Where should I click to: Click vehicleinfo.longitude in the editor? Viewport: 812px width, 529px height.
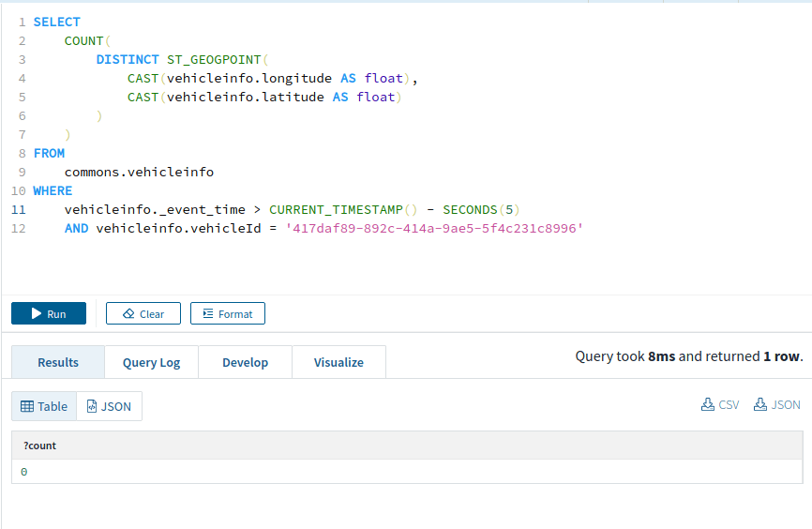coord(249,78)
